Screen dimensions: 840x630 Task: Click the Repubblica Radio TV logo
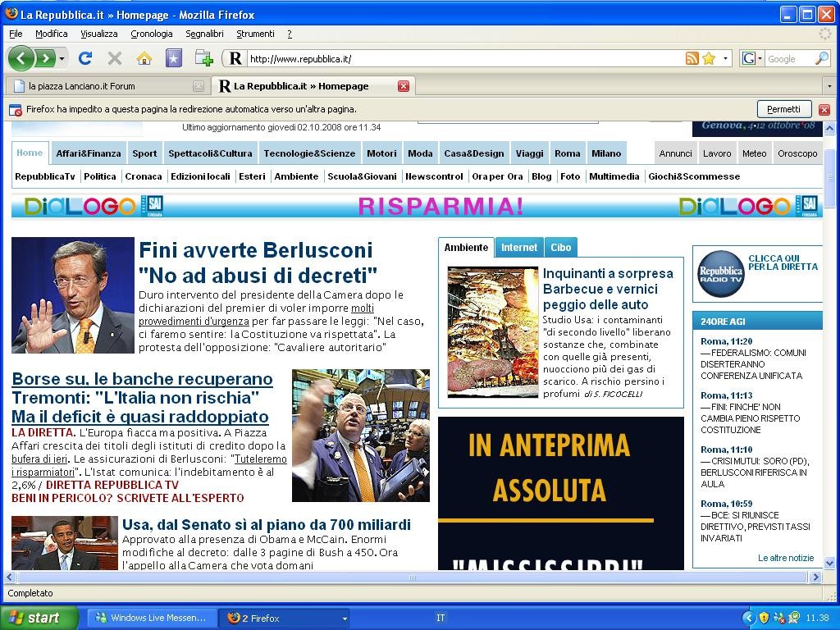721,273
